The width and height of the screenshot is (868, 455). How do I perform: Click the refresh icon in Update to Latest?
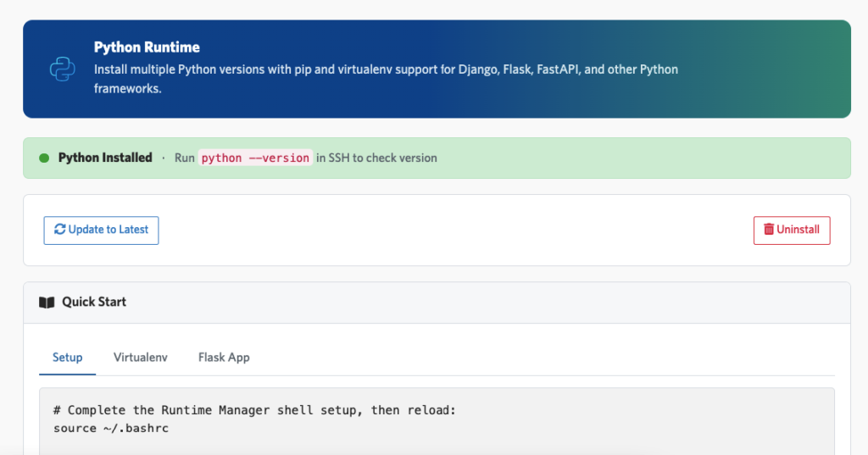[60, 229]
